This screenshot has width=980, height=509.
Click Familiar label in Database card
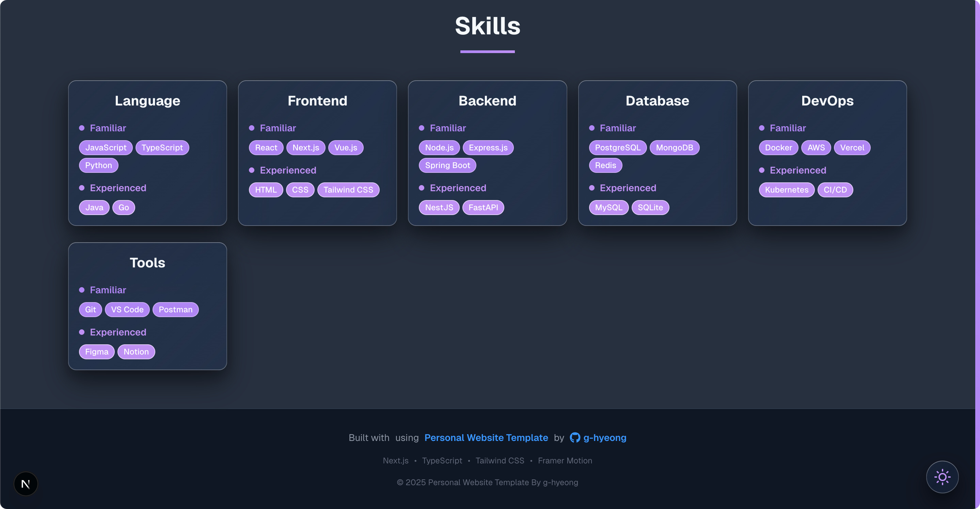click(618, 128)
